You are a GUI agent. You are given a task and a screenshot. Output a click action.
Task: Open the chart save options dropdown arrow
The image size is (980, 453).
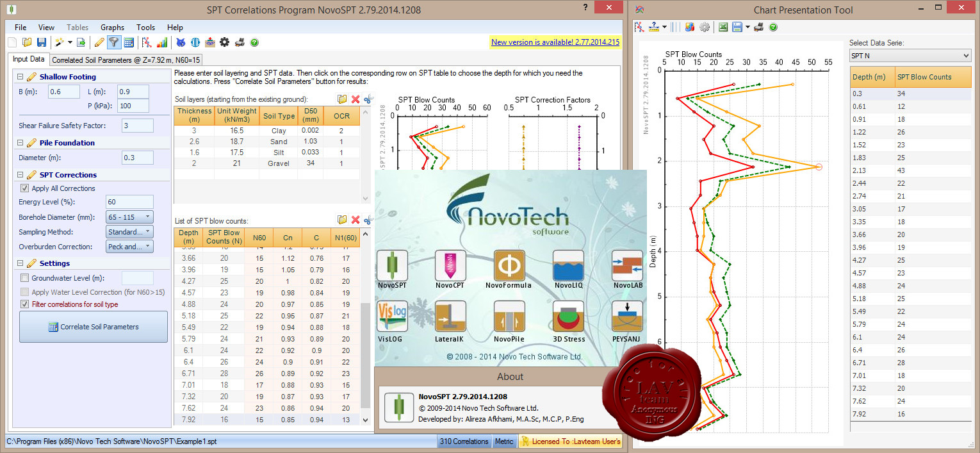(x=747, y=27)
